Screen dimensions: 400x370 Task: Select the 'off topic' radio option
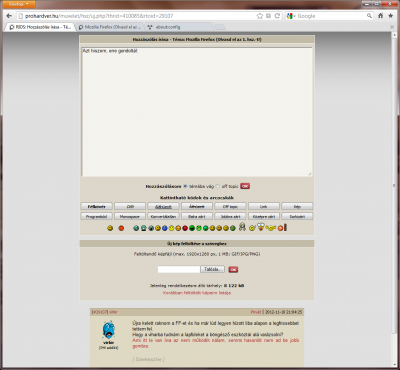tap(218, 186)
